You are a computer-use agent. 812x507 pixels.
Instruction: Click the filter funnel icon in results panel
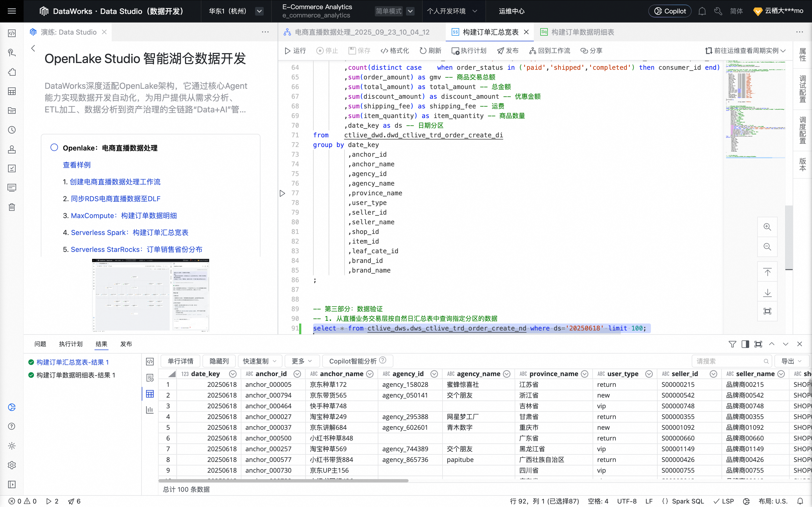point(732,344)
